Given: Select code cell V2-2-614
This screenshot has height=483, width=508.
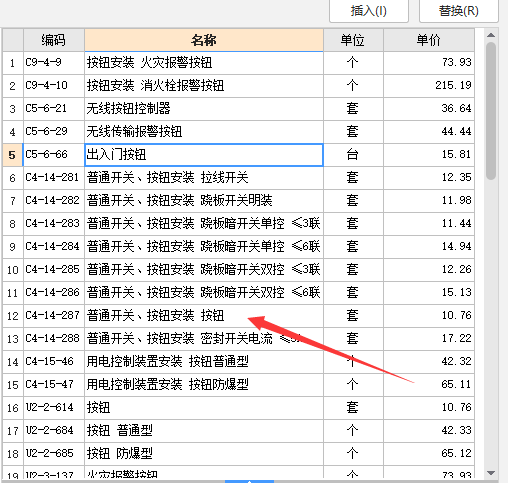Looking at the screenshot, I should 54,408.
